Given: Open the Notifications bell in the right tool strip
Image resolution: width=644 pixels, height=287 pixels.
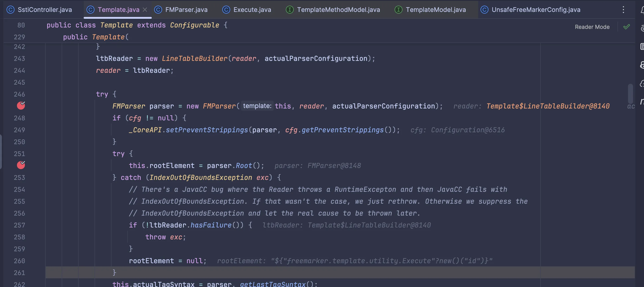Looking at the screenshot, I should point(642,10).
